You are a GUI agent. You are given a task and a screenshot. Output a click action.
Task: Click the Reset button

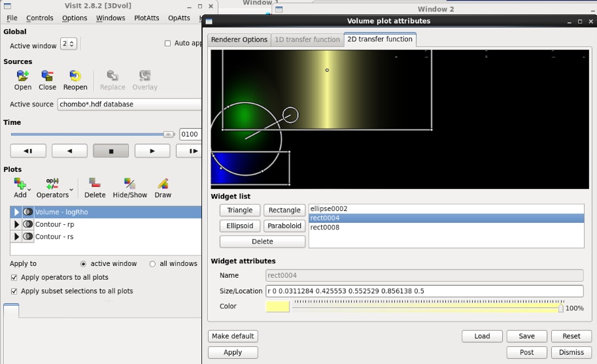click(x=571, y=337)
